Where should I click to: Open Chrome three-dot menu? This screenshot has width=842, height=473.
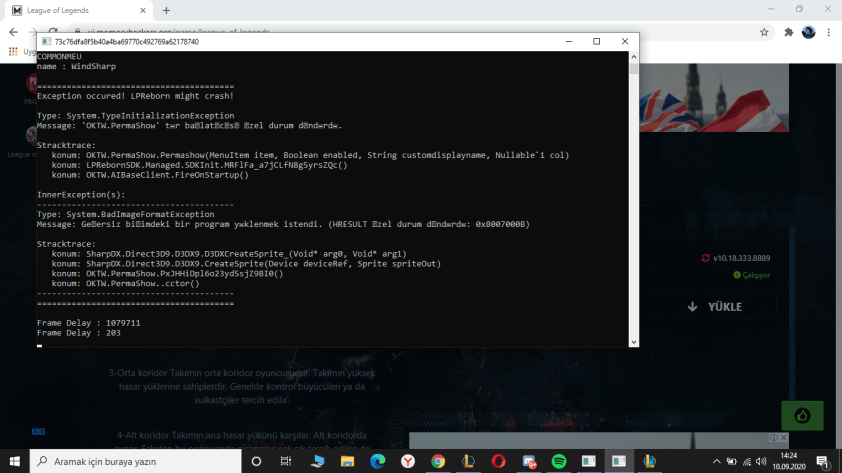[x=829, y=32]
